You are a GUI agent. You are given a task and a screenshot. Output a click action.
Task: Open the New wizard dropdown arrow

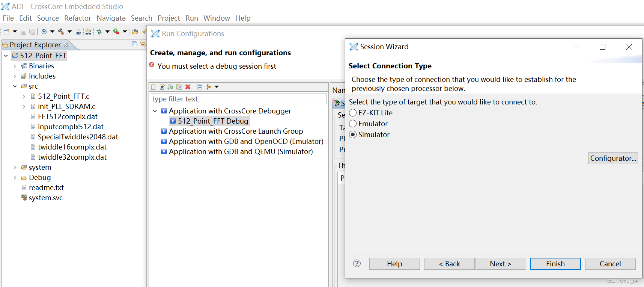click(15, 32)
